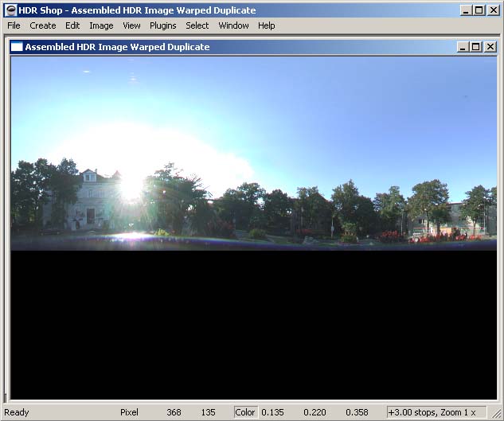Click the green color value 0.220
504x421 pixels.
[x=315, y=412]
